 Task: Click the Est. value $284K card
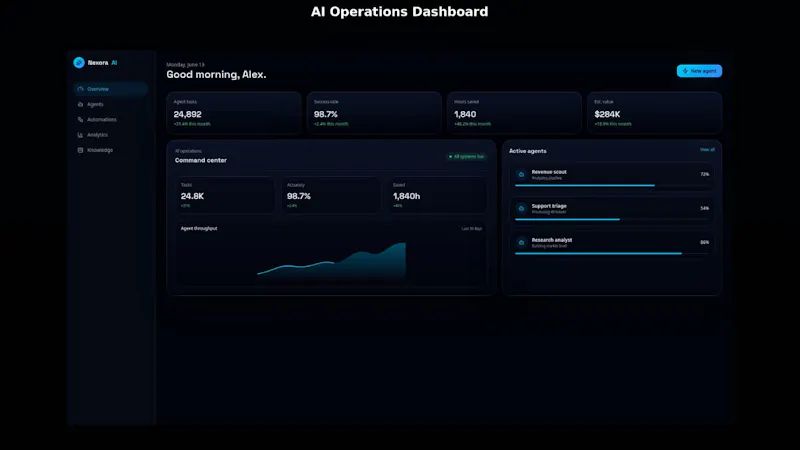tap(655, 113)
